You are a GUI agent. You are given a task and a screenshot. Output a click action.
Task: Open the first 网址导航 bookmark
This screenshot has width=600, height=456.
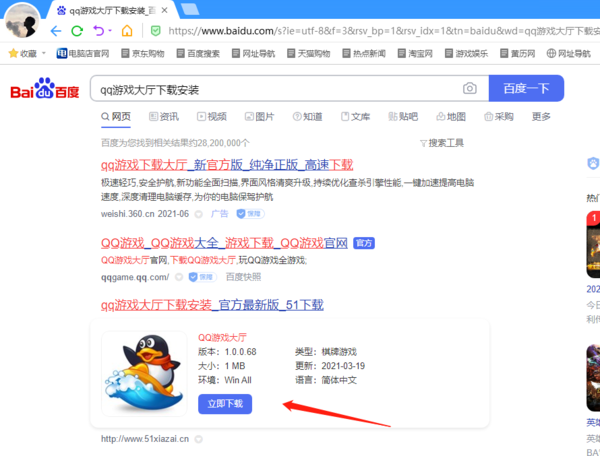click(x=253, y=53)
